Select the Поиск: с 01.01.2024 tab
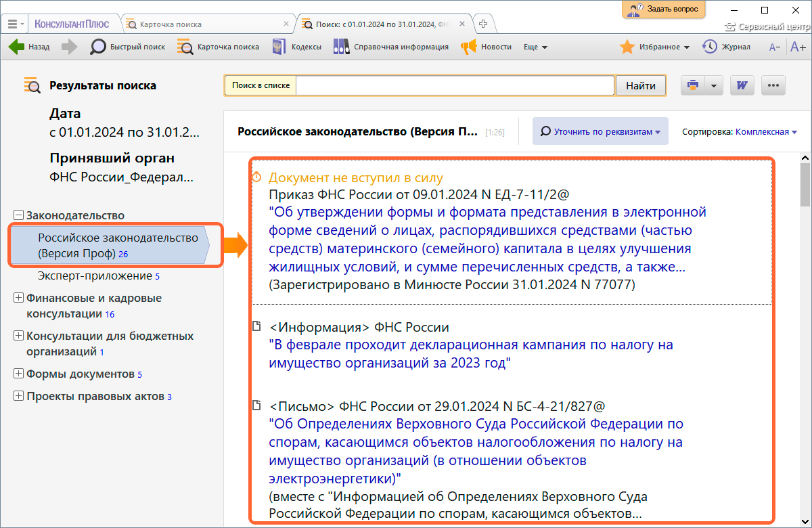This screenshot has height=528, width=812. pyautogui.click(x=386, y=24)
